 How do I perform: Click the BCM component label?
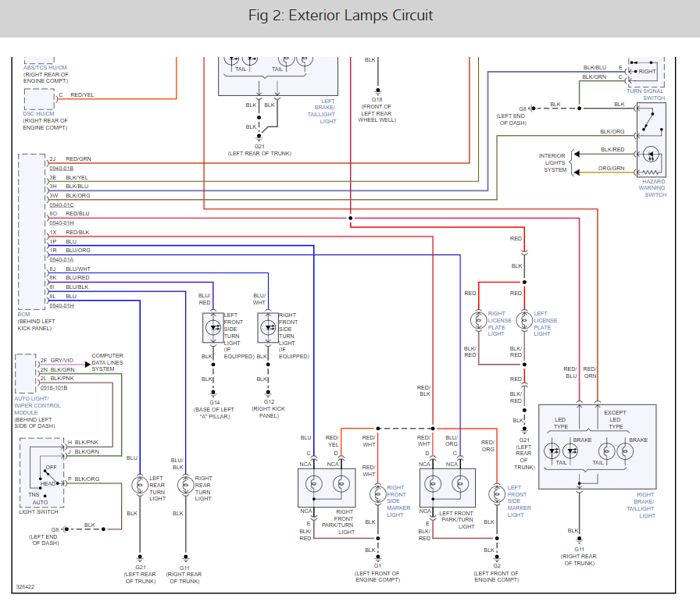click(23, 314)
